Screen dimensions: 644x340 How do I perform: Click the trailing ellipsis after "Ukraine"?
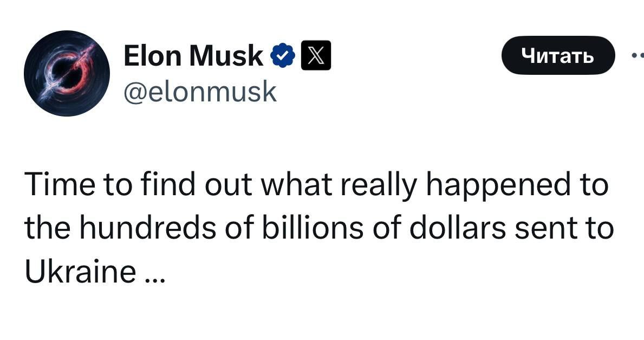pyautogui.click(x=154, y=277)
